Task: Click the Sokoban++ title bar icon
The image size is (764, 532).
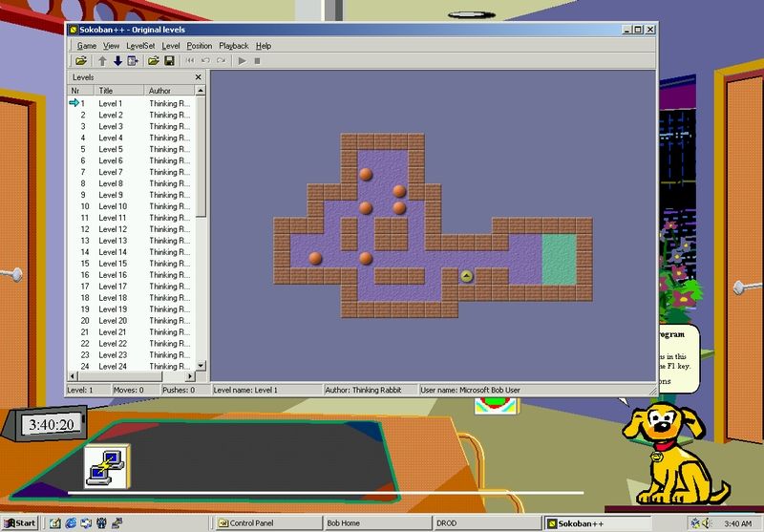Action: pyautogui.click(x=74, y=30)
